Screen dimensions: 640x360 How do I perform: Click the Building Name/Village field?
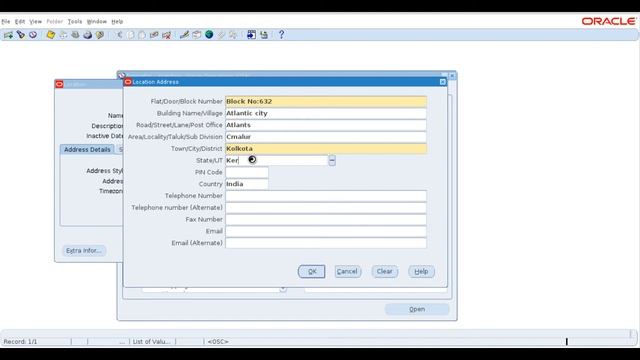[x=326, y=113]
